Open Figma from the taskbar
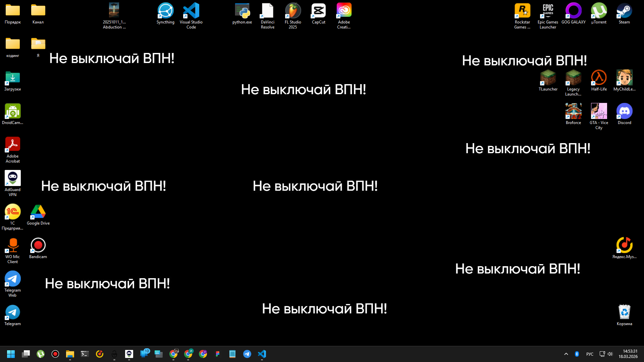The image size is (644, 362). (218, 354)
